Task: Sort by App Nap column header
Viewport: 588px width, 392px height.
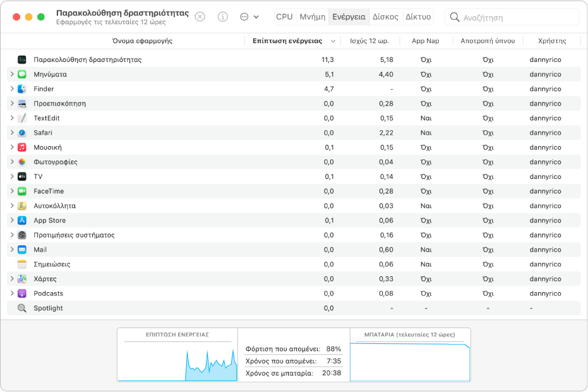Action: click(x=426, y=41)
